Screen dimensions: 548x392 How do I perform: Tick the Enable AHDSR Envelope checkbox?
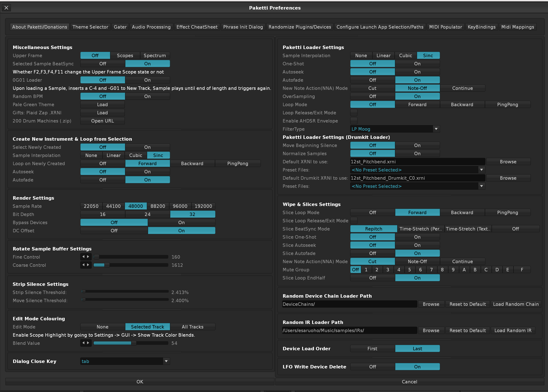point(354,121)
